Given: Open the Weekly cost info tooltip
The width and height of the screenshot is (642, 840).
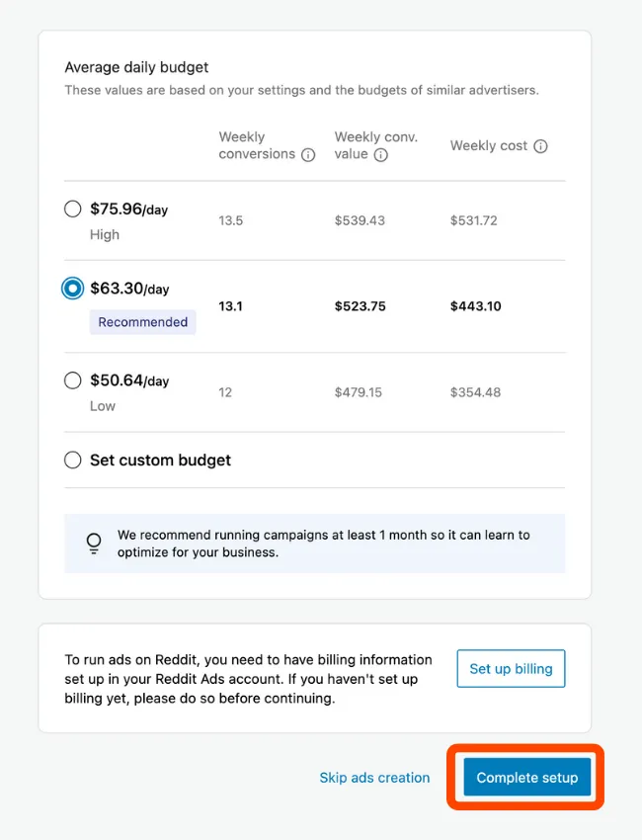Looking at the screenshot, I should point(540,145).
